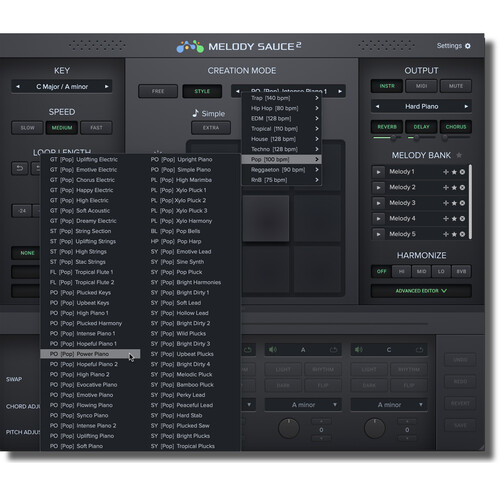The width and height of the screenshot is (500, 500).
Task: Choose ST [Pop] String Section style
Action: click(x=90, y=231)
